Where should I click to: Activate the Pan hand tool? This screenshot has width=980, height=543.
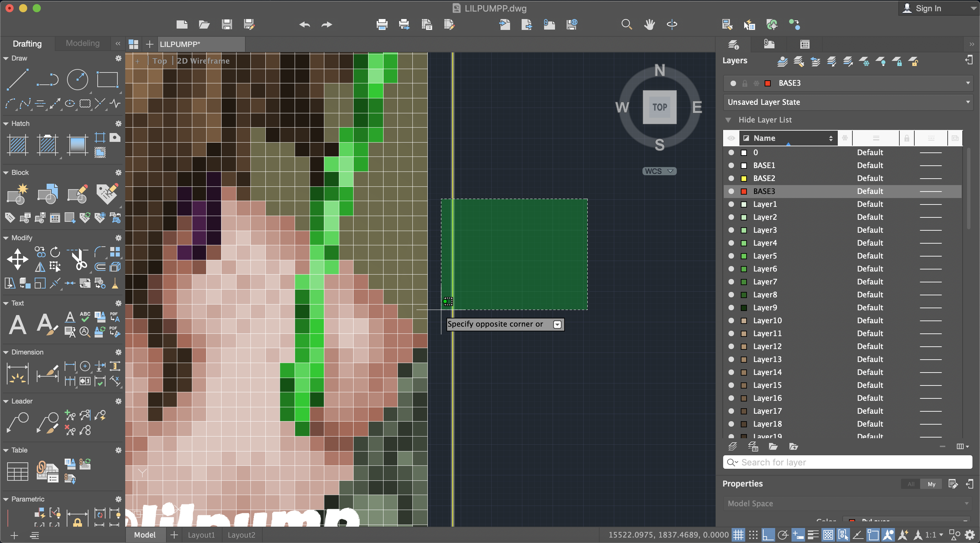click(649, 25)
